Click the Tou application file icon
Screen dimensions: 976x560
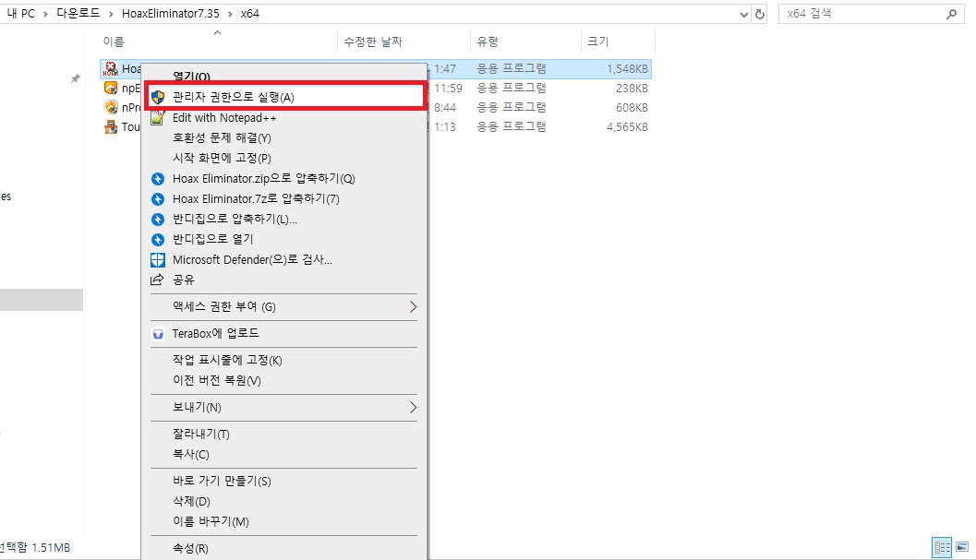tap(111, 127)
